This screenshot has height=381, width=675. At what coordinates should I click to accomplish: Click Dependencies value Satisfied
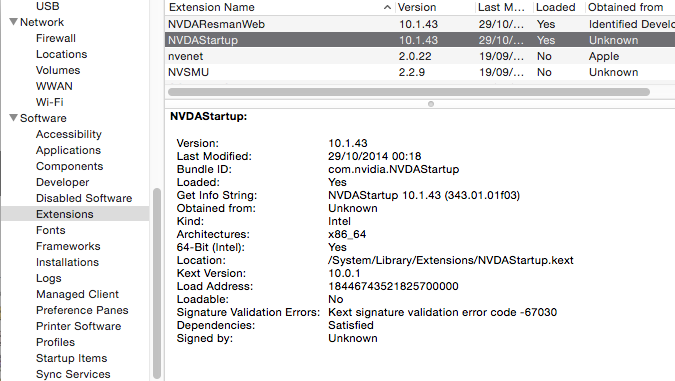tap(351, 325)
